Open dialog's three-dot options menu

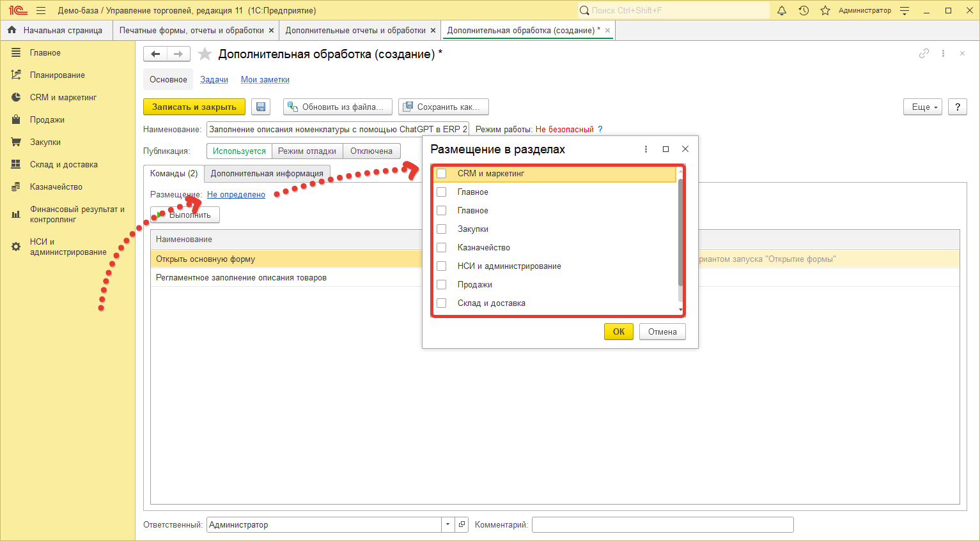[646, 149]
